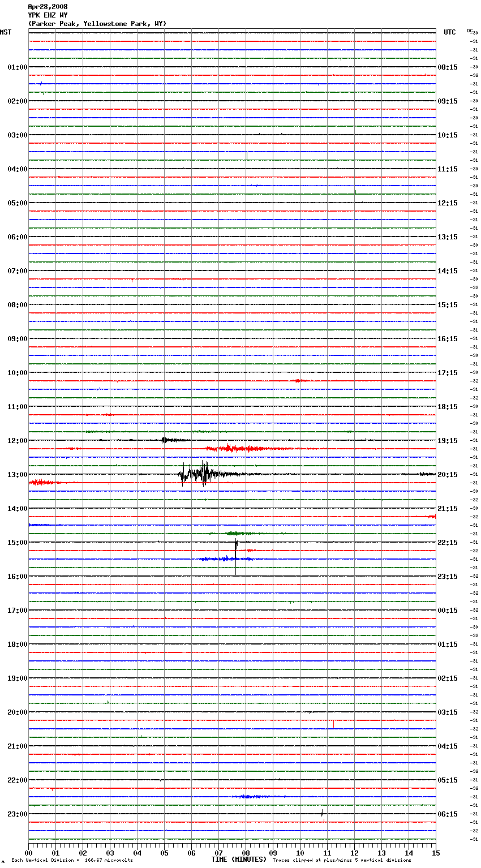Click the "UTC" time zone label
This screenshot has width=481, height=868.
click(450, 32)
